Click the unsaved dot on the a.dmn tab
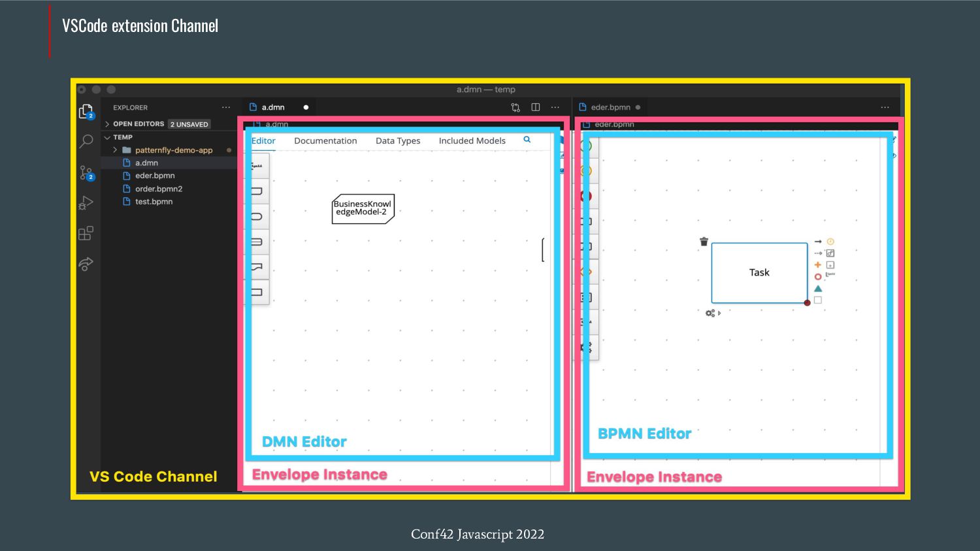Image resolution: width=980 pixels, height=551 pixels. (306, 107)
